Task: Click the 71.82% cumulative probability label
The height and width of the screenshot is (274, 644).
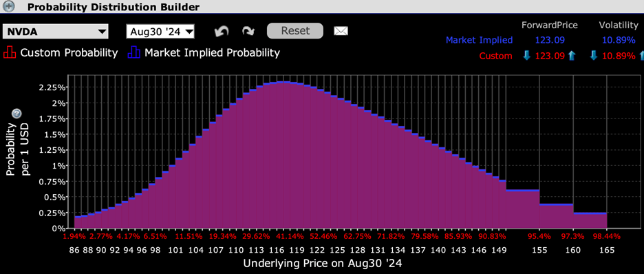Action: [x=391, y=237]
